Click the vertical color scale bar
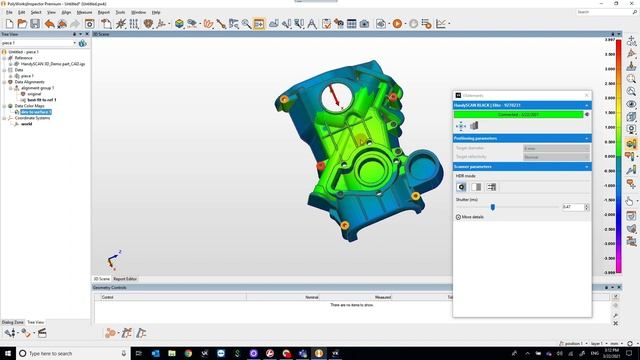This screenshot has height=360, width=640. [618, 156]
